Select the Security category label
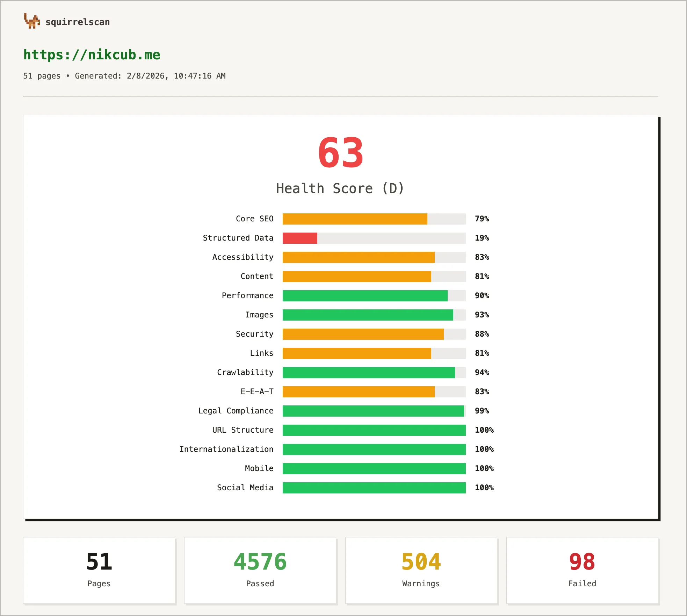 coord(255,334)
